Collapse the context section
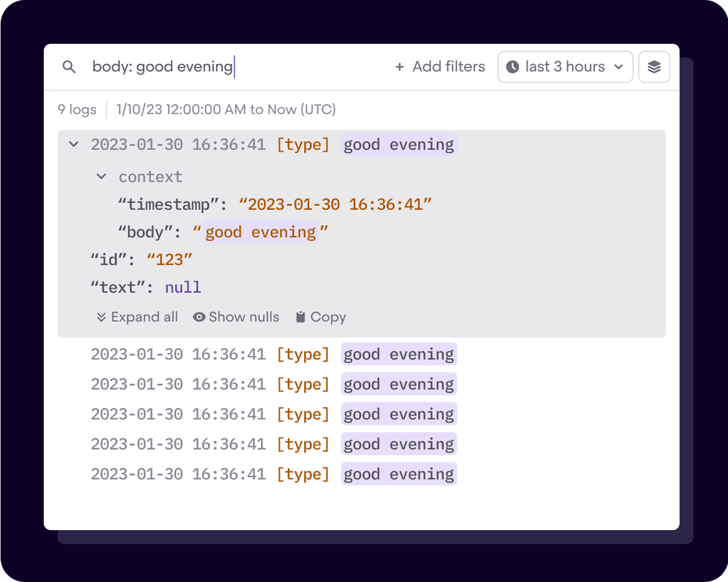 pos(101,177)
